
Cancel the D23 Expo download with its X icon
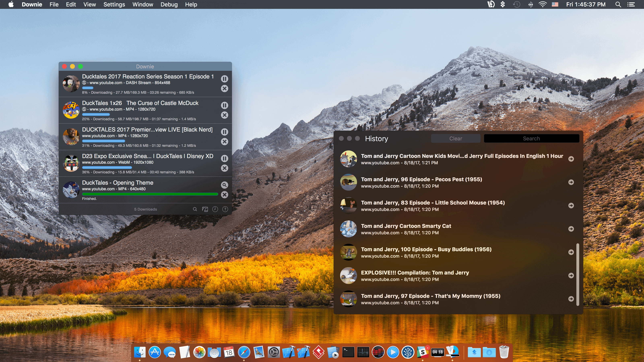click(225, 168)
